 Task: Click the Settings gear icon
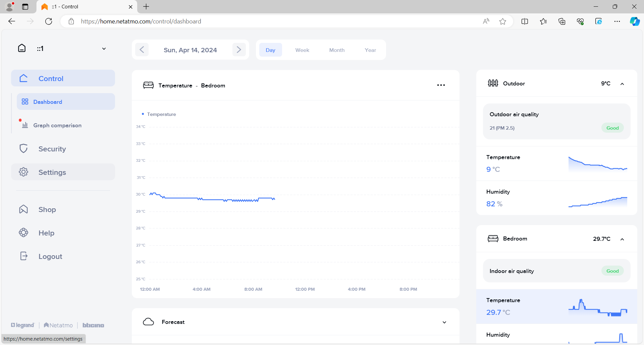pos(23,172)
